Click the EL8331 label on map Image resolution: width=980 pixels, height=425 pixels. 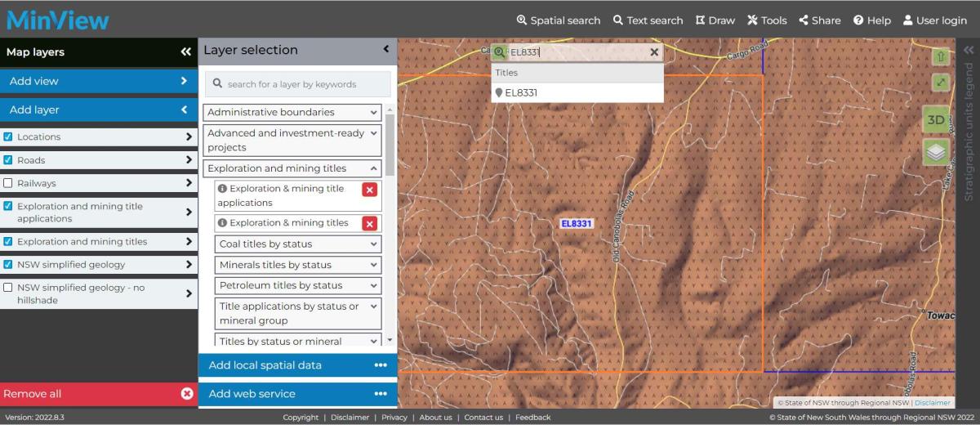577,223
